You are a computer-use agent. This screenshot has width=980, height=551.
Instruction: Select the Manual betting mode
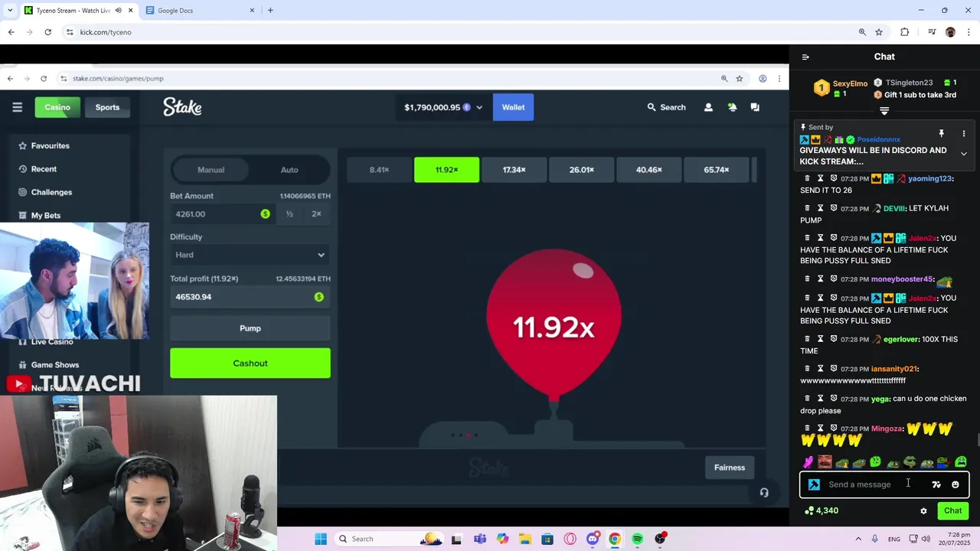pyautogui.click(x=211, y=170)
